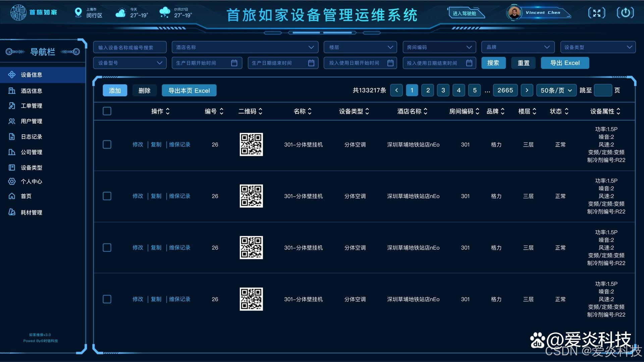The height and width of the screenshot is (362, 644).
Task: Open the 房间编码 filter dropdown
Action: pyautogui.click(x=439, y=47)
